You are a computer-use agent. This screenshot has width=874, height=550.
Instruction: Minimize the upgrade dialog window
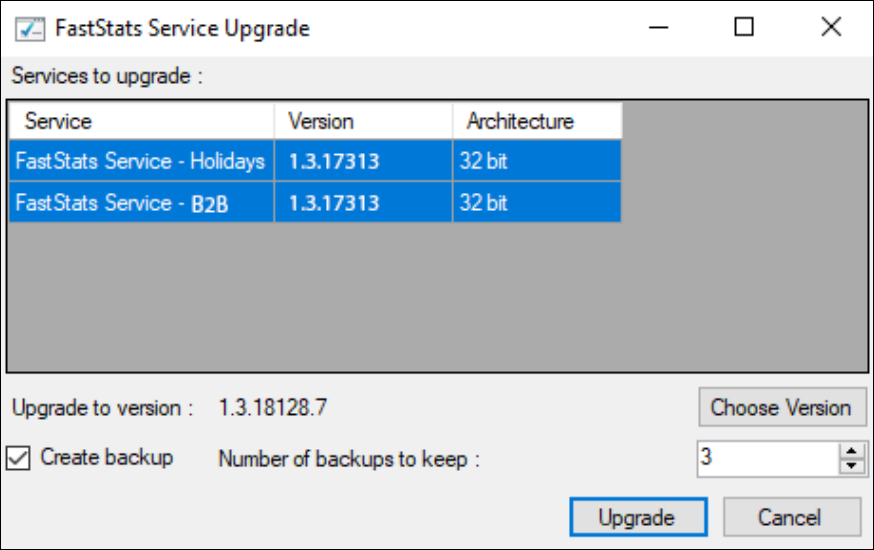point(658,27)
